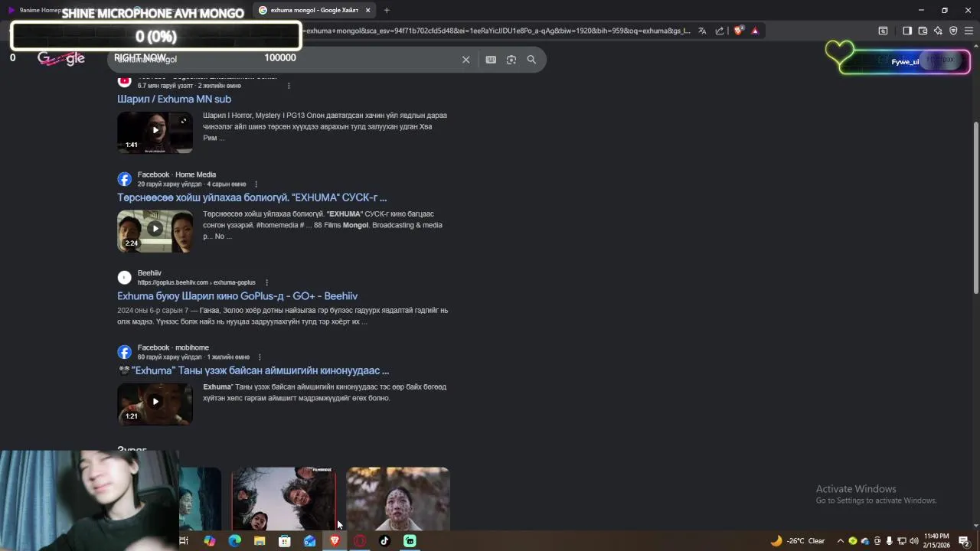Open File Explorer from the taskbar
The width and height of the screenshot is (980, 551).
pyautogui.click(x=260, y=541)
